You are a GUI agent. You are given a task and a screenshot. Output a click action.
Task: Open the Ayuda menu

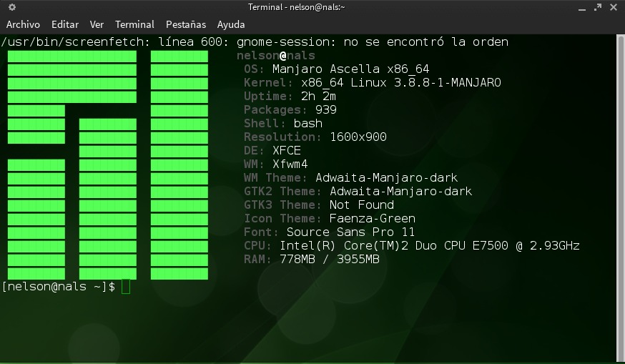pyautogui.click(x=231, y=24)
